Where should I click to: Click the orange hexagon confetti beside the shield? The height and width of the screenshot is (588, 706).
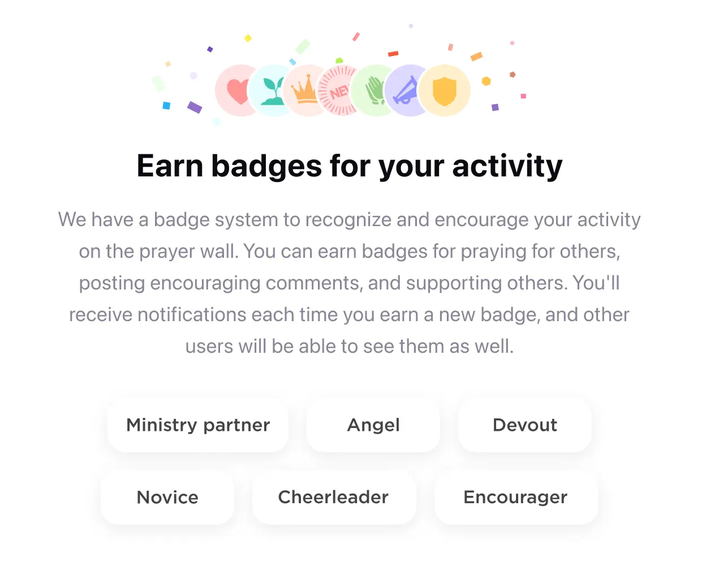486,81
